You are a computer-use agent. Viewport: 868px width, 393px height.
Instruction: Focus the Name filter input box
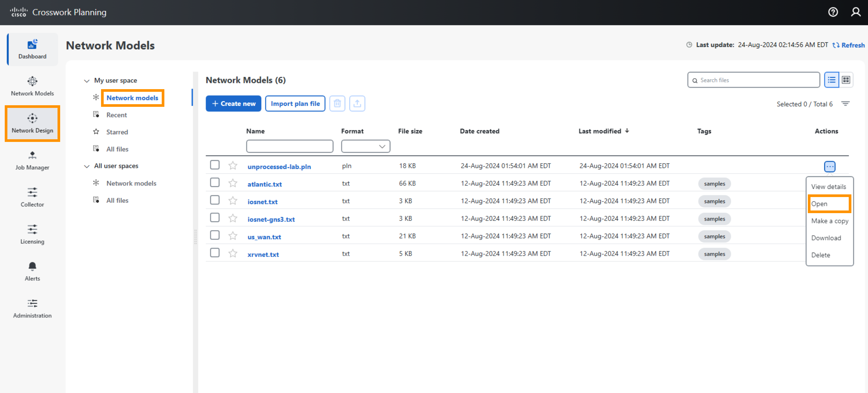(x=289, y=146)
